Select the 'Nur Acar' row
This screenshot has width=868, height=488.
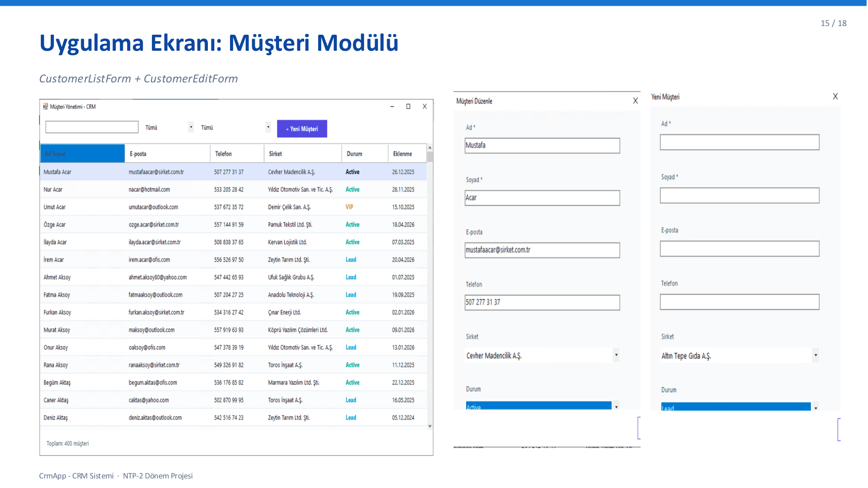click(233, 190)
